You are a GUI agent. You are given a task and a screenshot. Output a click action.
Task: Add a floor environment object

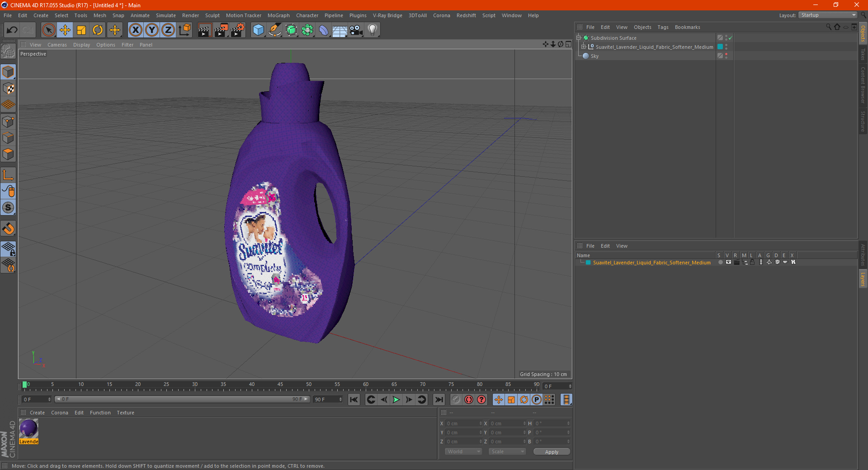(340, 30)
